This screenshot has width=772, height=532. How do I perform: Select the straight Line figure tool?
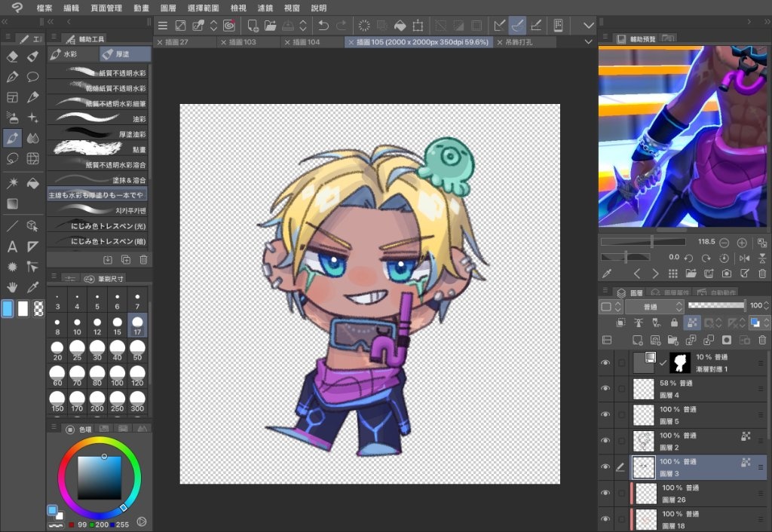(x=12, y=226)
